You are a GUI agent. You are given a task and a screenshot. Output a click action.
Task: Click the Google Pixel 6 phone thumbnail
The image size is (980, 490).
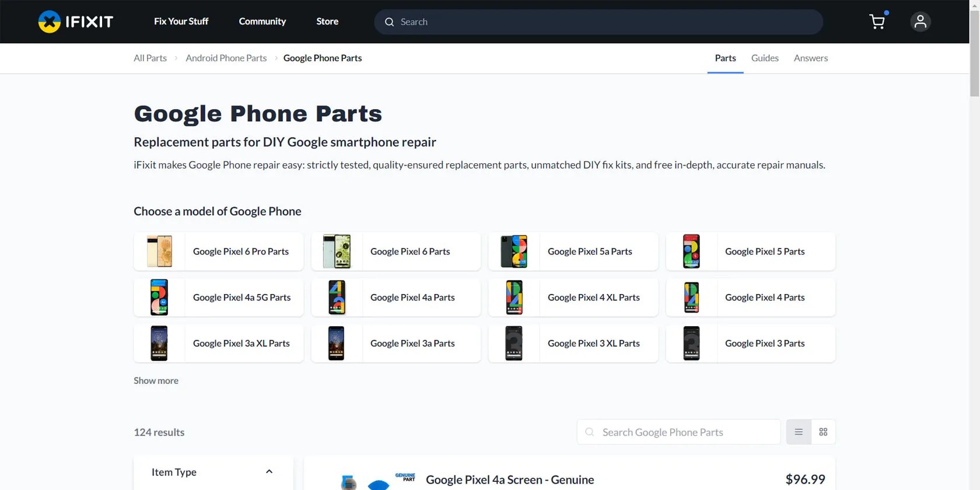337,251
